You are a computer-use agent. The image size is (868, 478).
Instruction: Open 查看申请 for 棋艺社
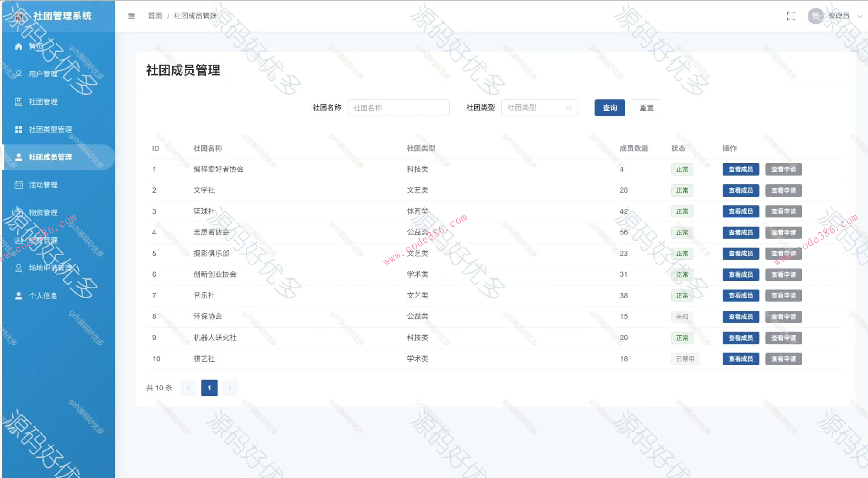783,359
